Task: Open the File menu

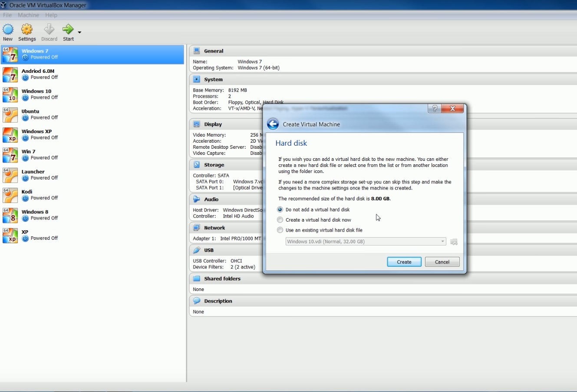Action: (x=7, y=15)
